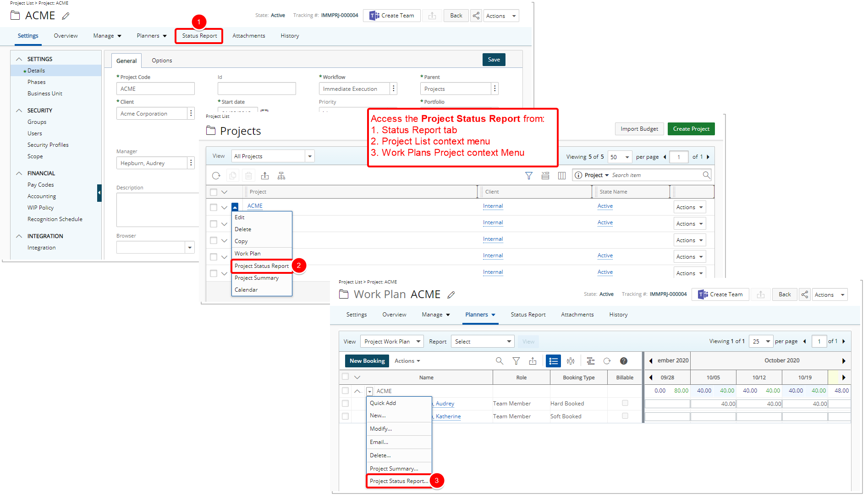
Task: Choose Project Summary in Projects context menu
Action: 257,278
